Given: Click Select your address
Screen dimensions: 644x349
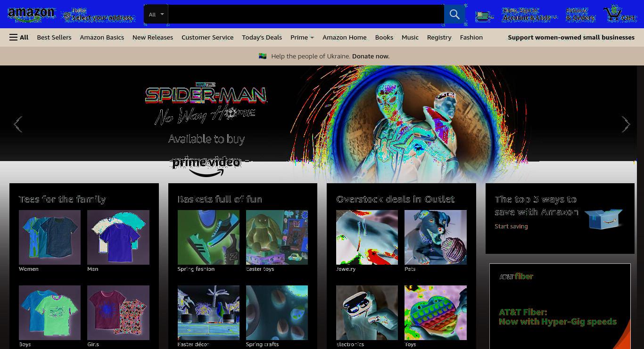Looking at the screenshot, I should pyautogui.click(x=103, y=18).
